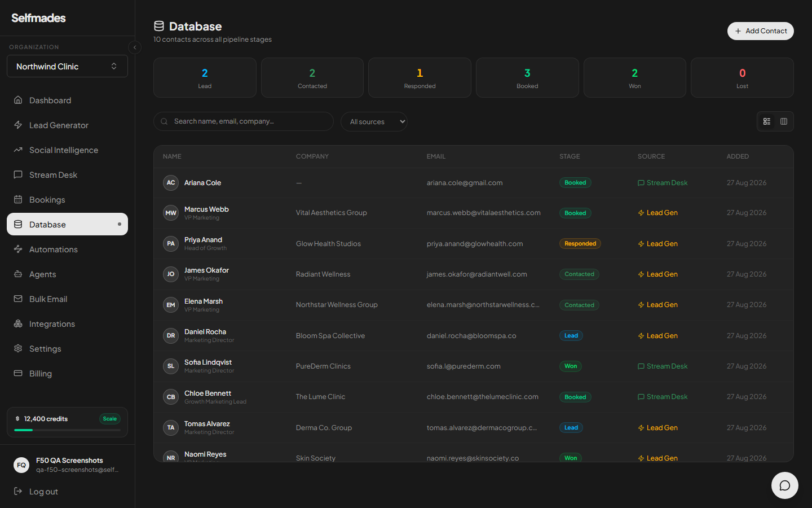
Task: Open Lead Generator in sidebar
Action: (x=67, y=125)
